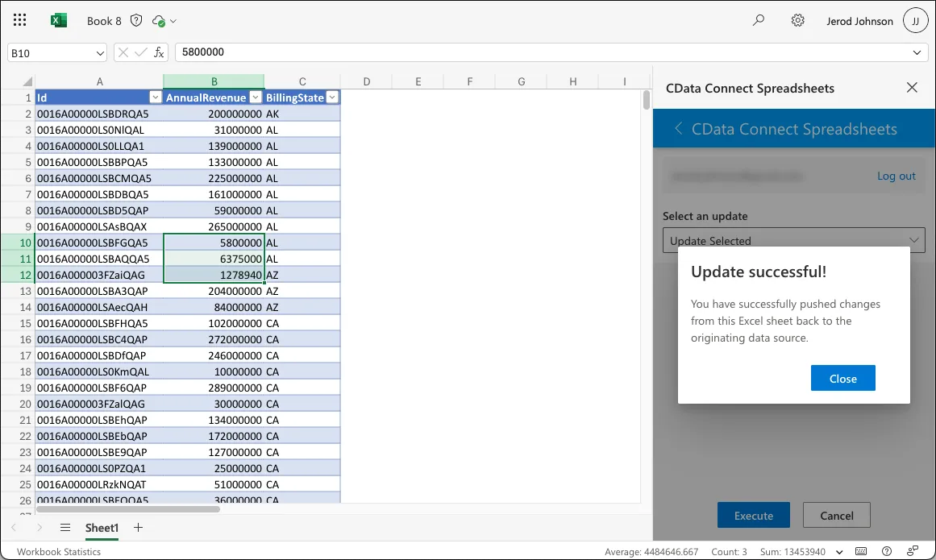Image resolution: width=936 pixels, height=560 pixels.
Task: Open the Microsoft 365 app launcher grid
Action: point(19,20)
